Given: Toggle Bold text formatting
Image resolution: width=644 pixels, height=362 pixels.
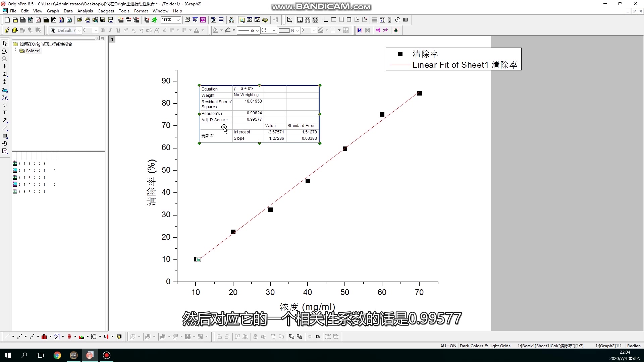Looking at the screenshot, I should [103, 31].
